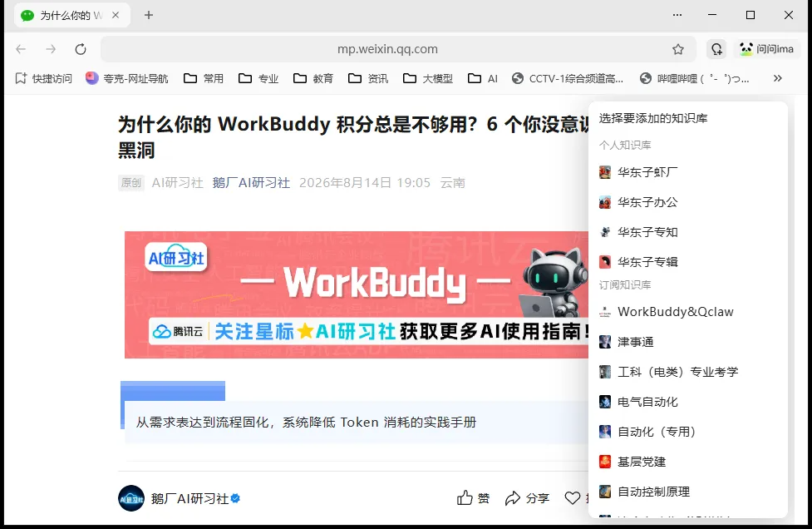The image size is (812, 529).
Task: Click the 个人知识库 section label
Action: (x=625, y=145)
